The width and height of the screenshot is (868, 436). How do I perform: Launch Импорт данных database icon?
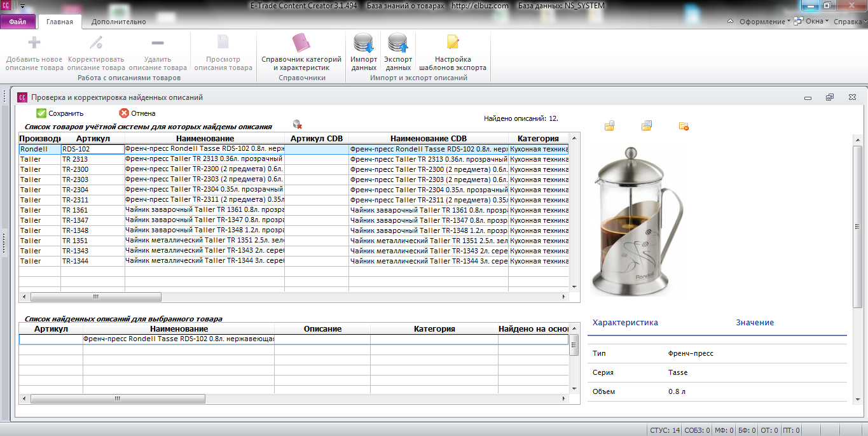[x=364, y=43]
